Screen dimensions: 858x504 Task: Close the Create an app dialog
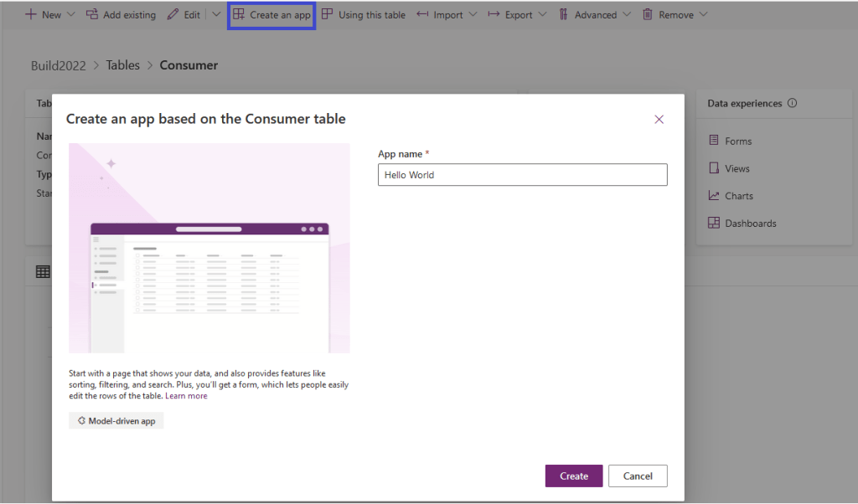click(659, 120)
